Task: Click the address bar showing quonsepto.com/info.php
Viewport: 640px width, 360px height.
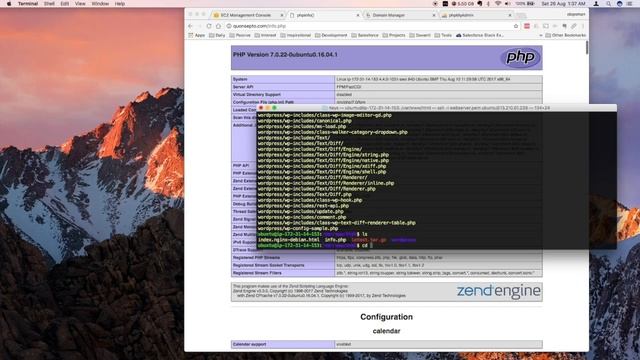Action: [371, 26]
